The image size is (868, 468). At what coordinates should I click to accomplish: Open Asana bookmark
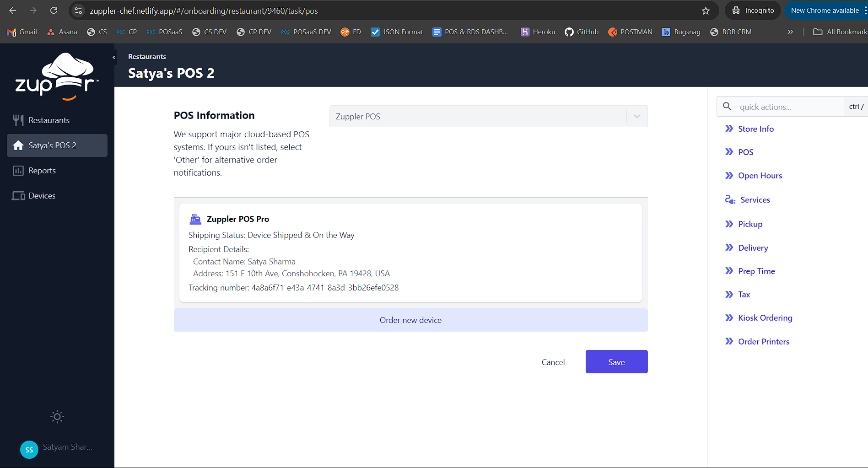pos(62,32)
